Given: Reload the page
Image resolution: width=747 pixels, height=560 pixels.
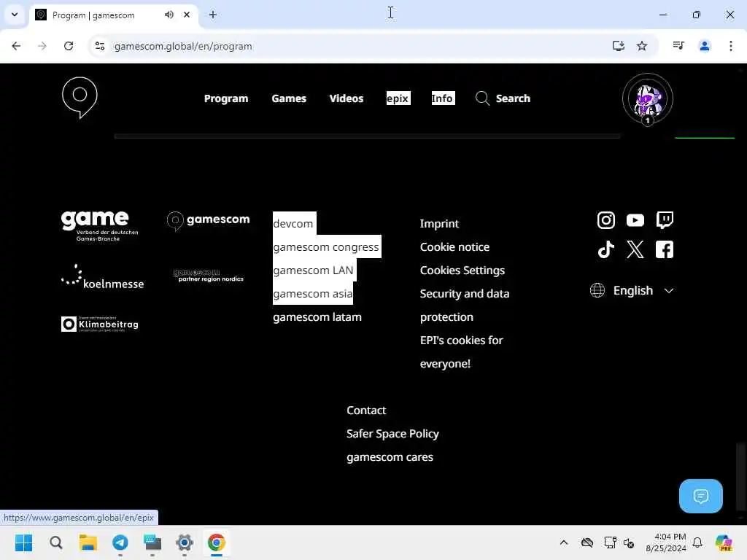Looking at the screenshot, I should coord(69,46).
